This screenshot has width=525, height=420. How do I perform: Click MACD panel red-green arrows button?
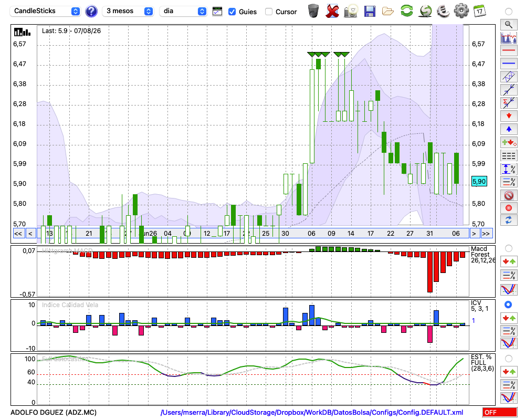pyautogui.click(x=509, y=261)
